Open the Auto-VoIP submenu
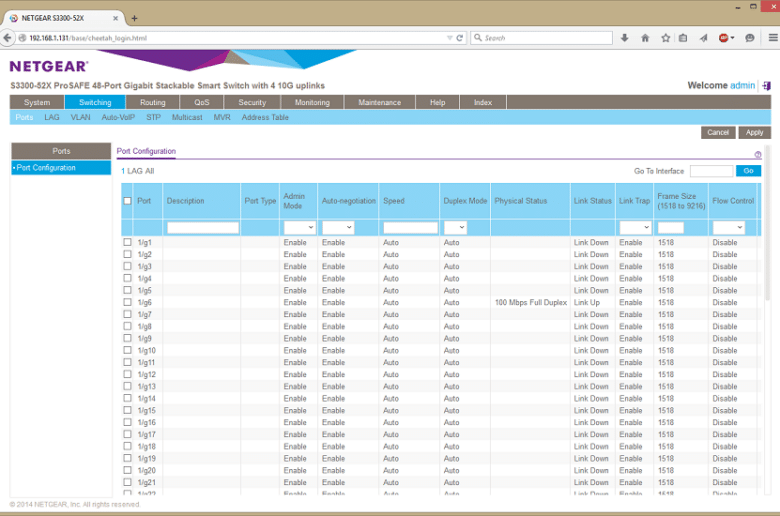The image size is (780, 516). pos(118,117)
